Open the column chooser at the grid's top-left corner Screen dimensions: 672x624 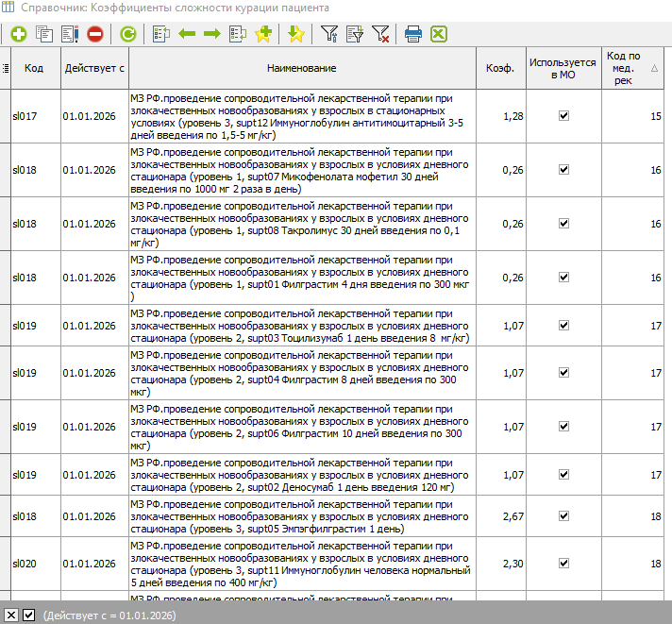point(6,68)
